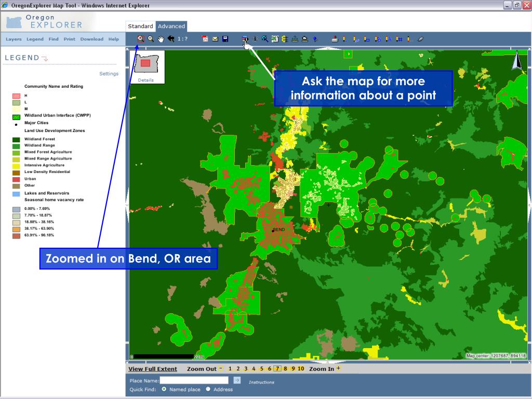This screenshot has width=532, height=399.
Task: Select the Named place radio button
Action: tap(164, 389)
